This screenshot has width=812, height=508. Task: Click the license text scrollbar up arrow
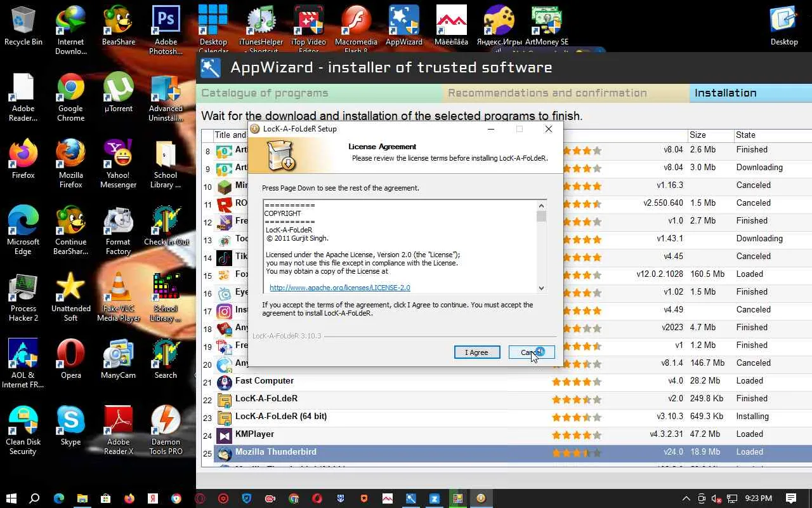click(541, 205)
